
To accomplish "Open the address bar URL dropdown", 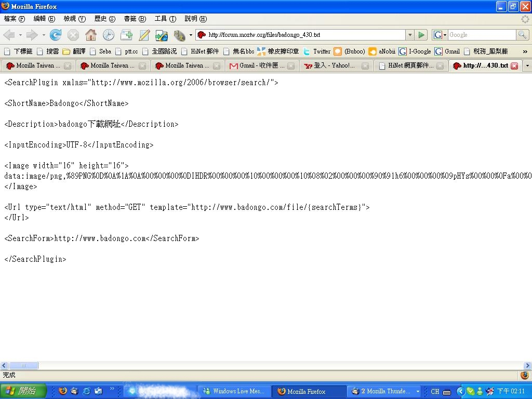I will click(410, 35).
